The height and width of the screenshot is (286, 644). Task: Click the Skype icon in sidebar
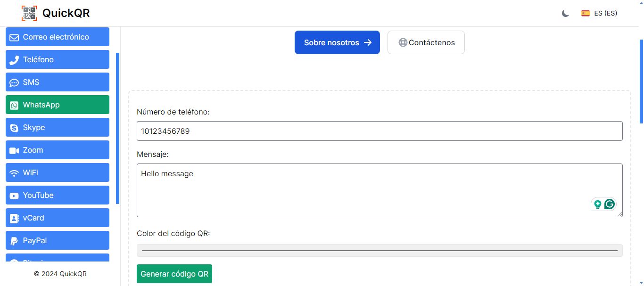tap(14, 128)
